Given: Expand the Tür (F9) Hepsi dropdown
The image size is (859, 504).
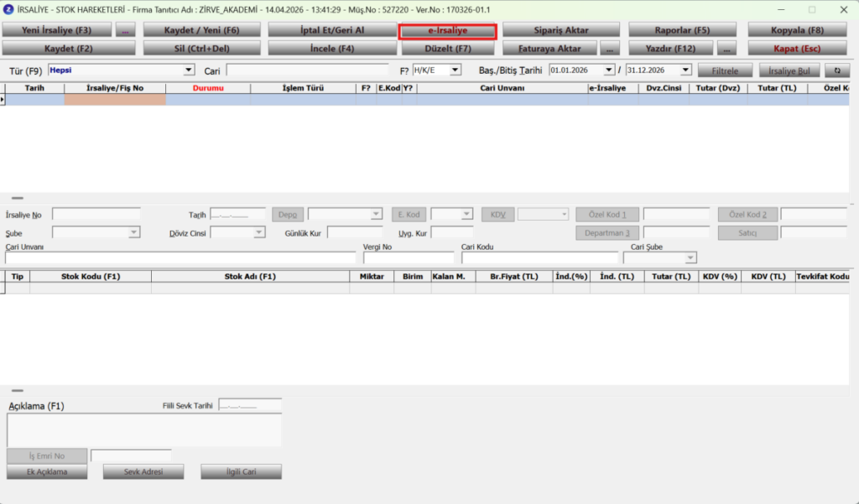Looking at the screenshot, I should click(x=189, y=70).
